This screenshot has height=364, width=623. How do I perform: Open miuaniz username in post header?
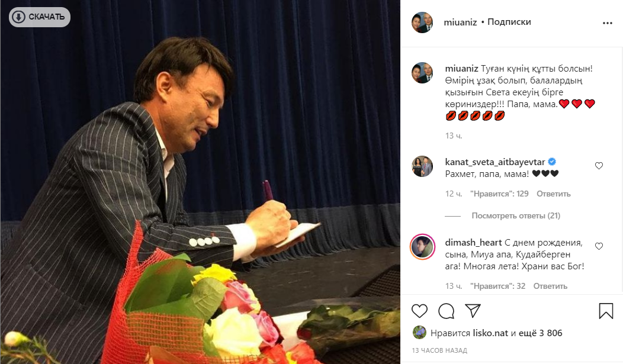pos(460,22)
